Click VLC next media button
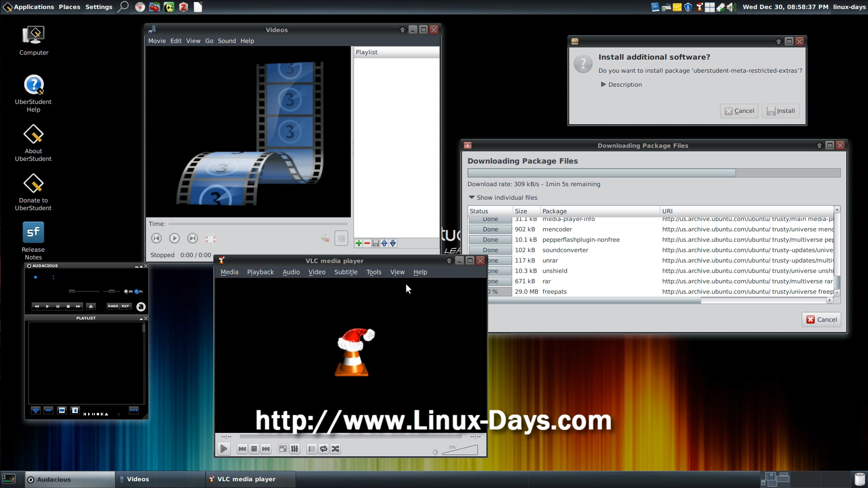 click(266, 449)
